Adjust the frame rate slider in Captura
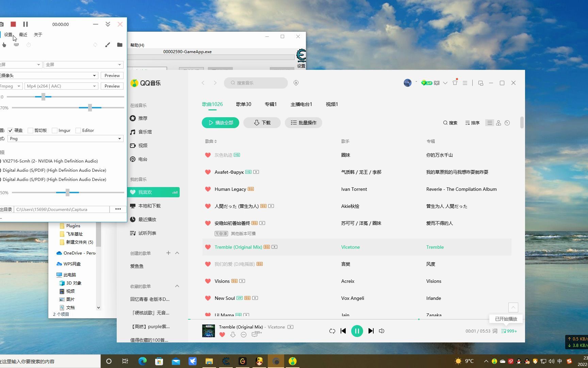Image resolution: width=588 pixels, height=368 pixels. click(x=43, y=97)
